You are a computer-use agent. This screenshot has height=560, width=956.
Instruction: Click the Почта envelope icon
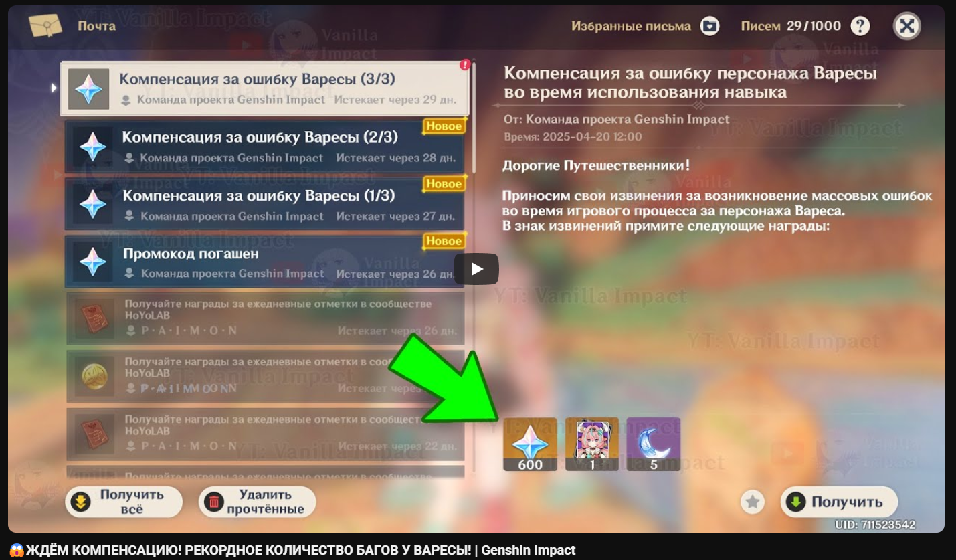(x=45, y=25)
